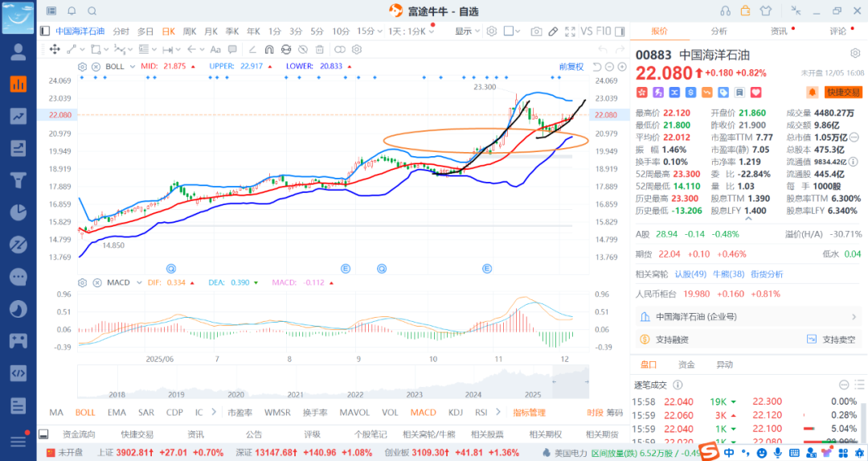
Task: Expand 中国海洋石油 (企业号) row chevron
Action: pyautogui.click(x=854, y=317)
